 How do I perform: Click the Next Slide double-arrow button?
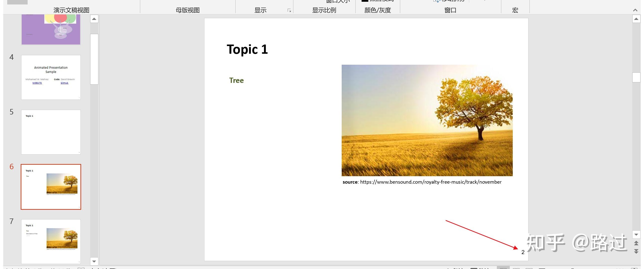[x=636, y=251]
